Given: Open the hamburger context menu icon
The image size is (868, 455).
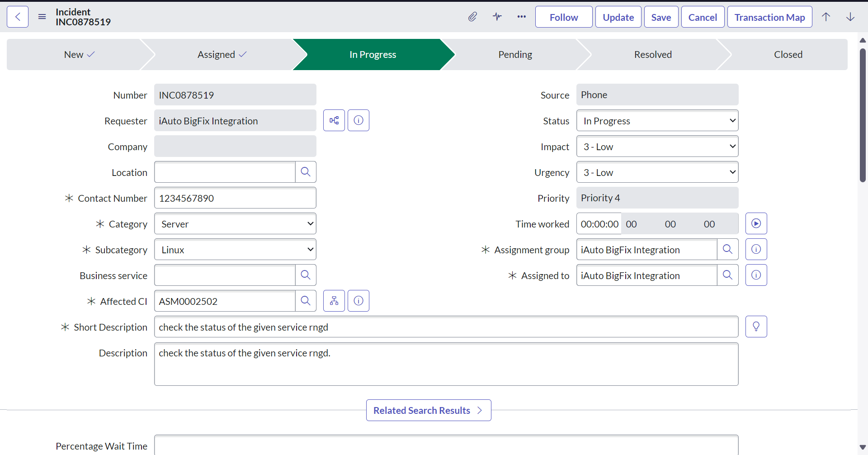Looking at the screenshot, I should point(42,17).
